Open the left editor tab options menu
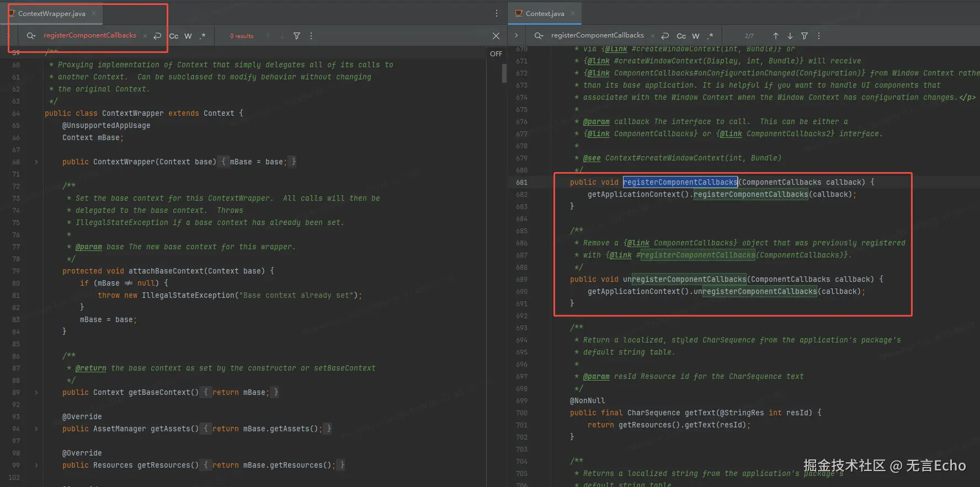 pos(496,13)
